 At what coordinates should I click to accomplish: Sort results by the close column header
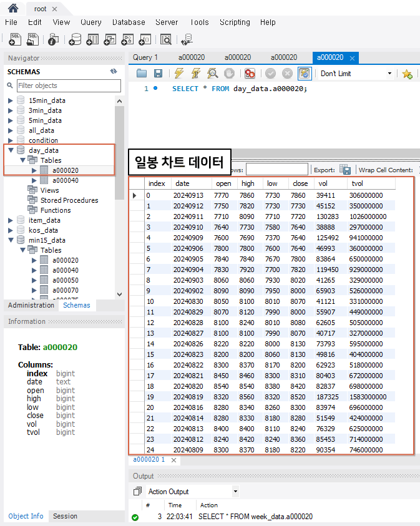tap(301, 183)
